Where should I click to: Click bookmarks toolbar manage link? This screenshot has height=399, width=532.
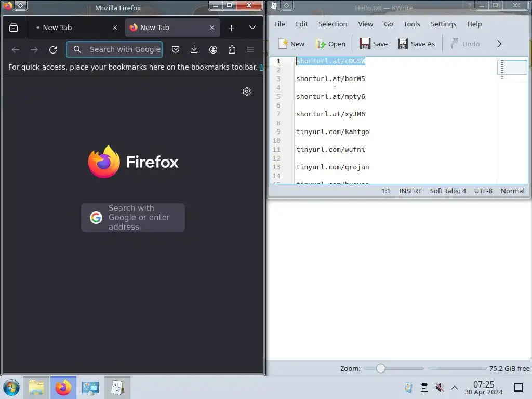[262, 67]
